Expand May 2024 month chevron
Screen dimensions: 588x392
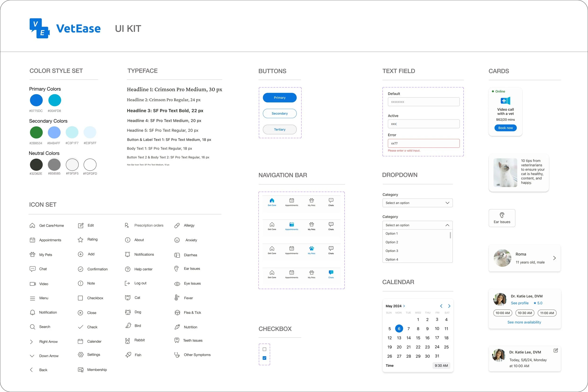[404, 306]
